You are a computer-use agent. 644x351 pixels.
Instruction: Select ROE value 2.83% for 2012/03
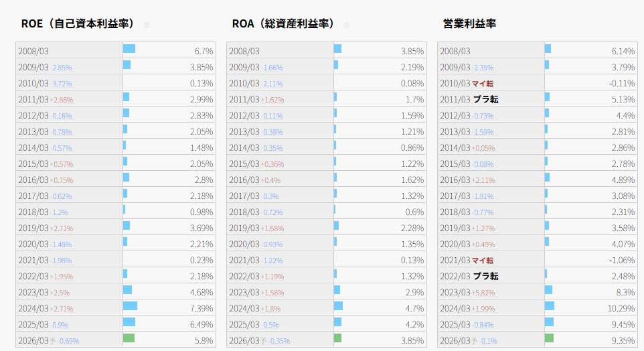[x=202, y=115]
